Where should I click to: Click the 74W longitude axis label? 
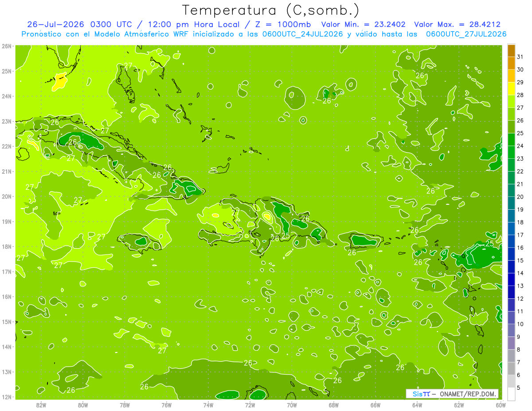pyautogui.click(x=208, y=405)
